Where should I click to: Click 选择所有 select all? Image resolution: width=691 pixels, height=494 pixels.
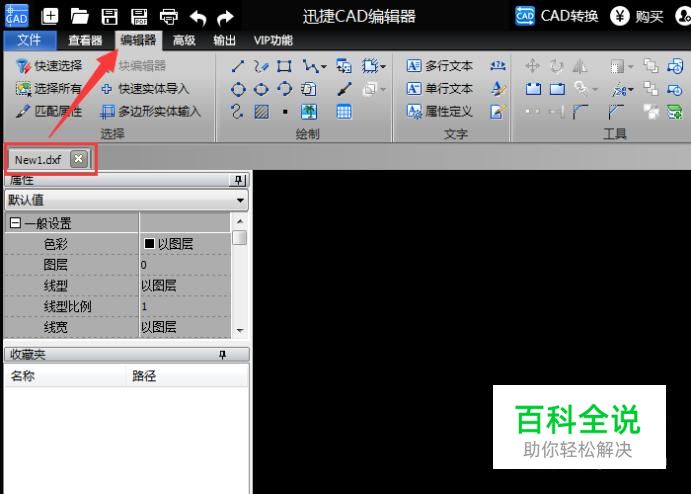click(x=49, y=89)
